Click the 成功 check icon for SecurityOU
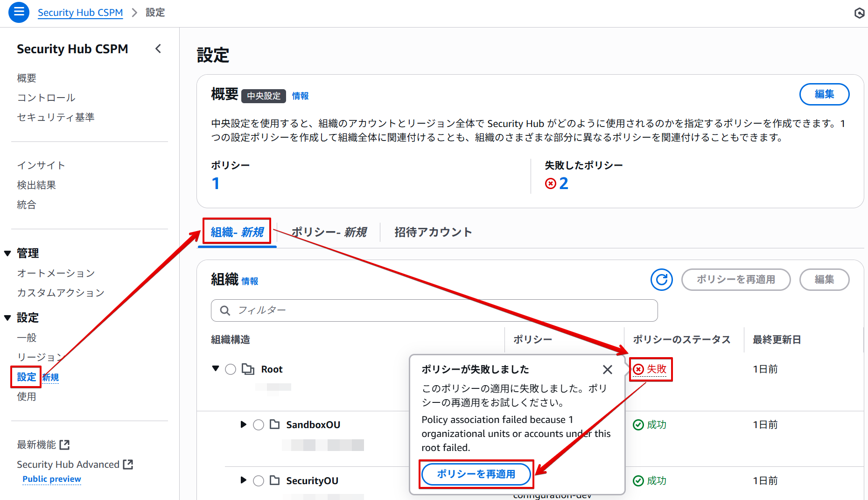The height and width of the screenshot is (500, 868). 638,481
